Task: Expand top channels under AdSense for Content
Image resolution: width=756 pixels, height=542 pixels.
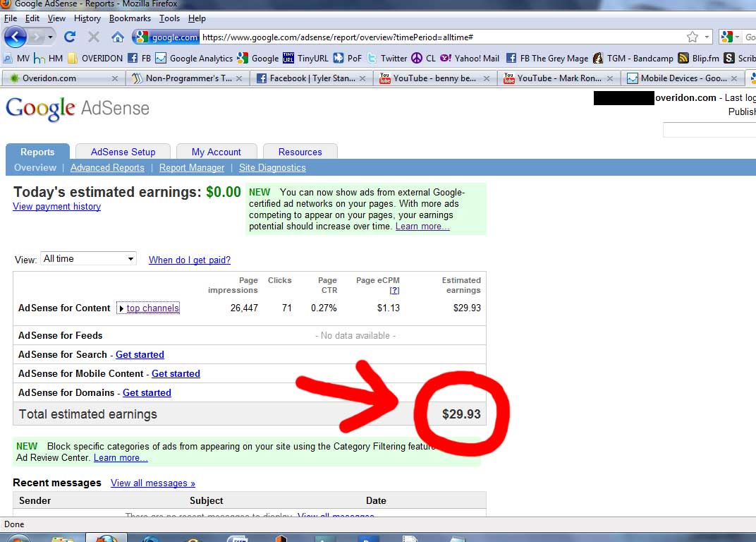Action: pos(149,308)
